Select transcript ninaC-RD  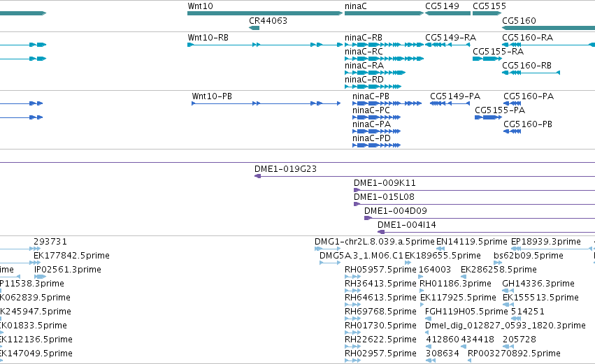click(x=373, y=87)
